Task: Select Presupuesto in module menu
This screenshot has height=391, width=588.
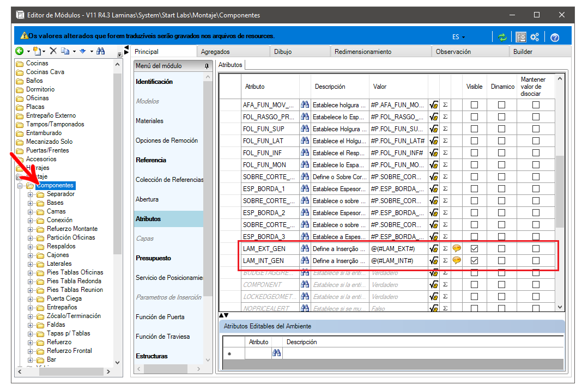Action: (x=153, y=258)
